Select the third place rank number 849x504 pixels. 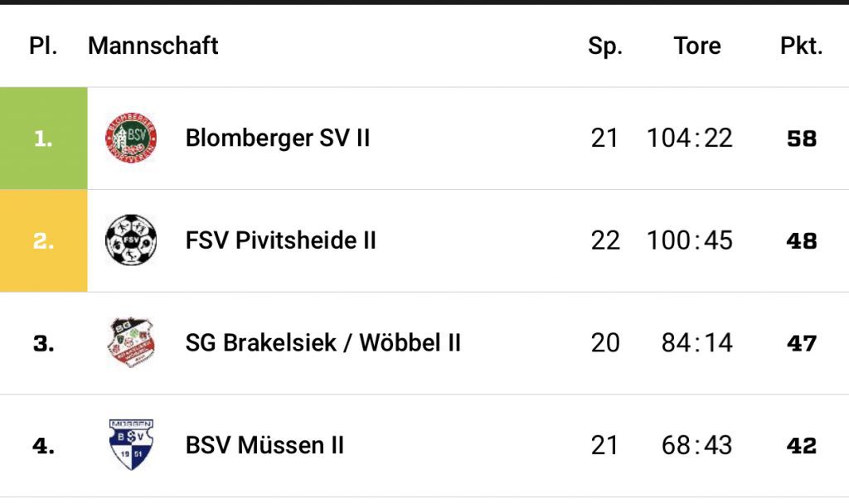coord(44,344)
